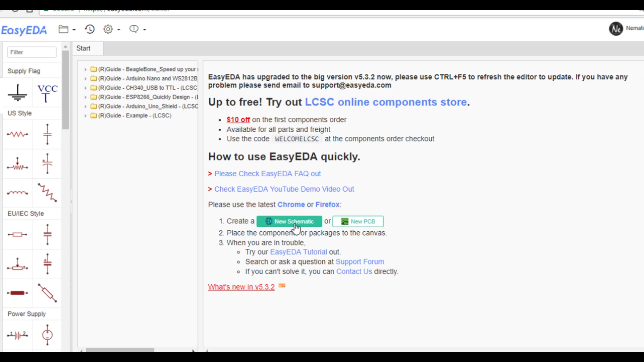The width and height of the screenshot is (644, 362).
Task: Select the US style potentiometer symbol
Action: coord(17,164)
